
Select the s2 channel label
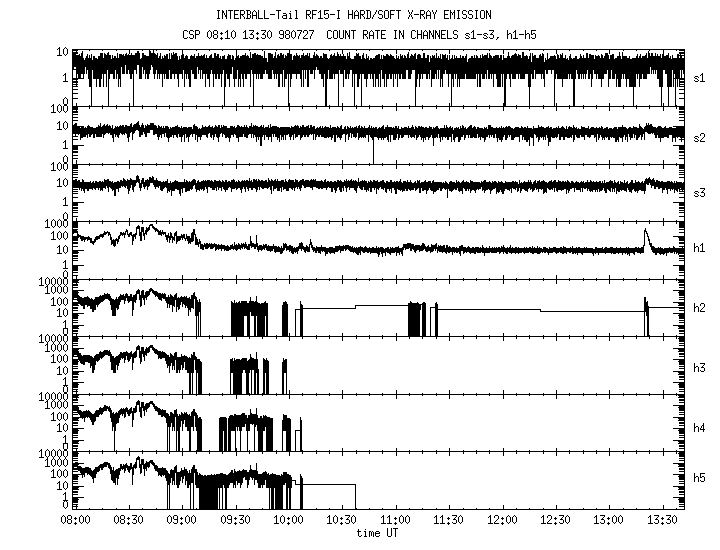click(699, 138)
